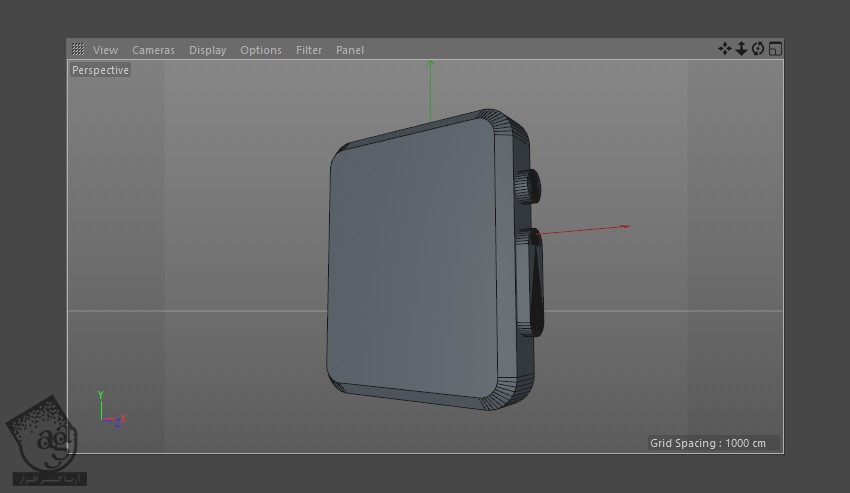Open the Display menu
850x493 pixels.
[x=207, y=50]
